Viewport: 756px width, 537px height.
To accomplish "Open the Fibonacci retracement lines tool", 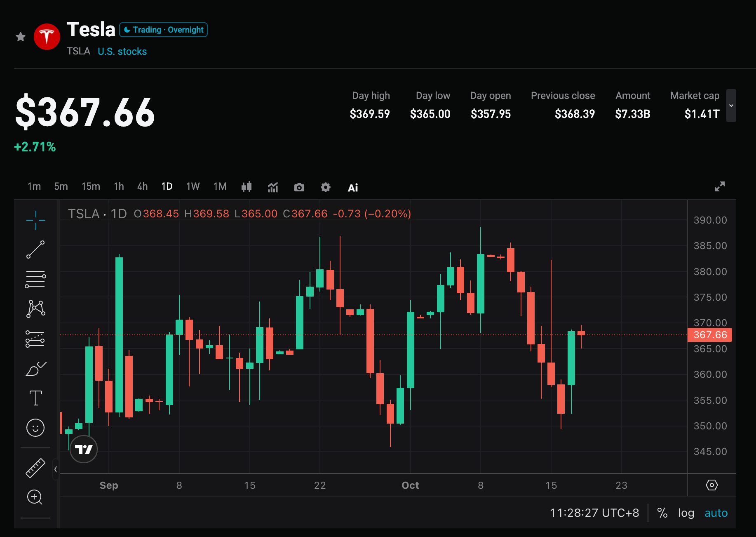I will coord(35,279).
